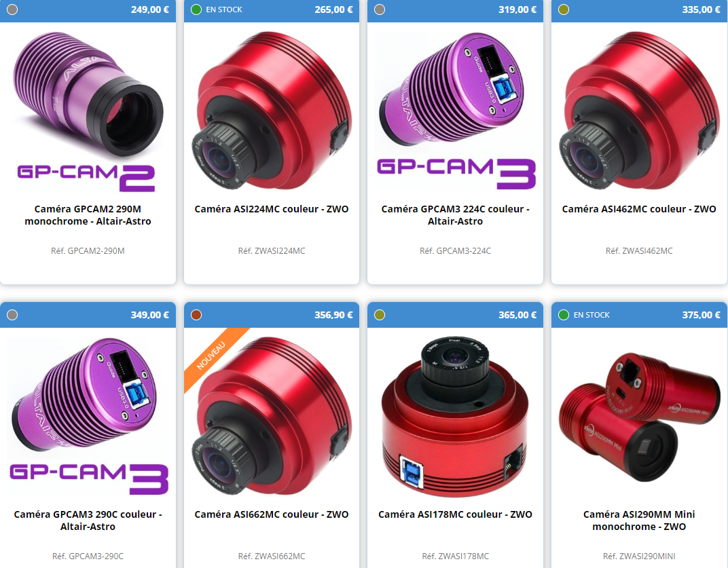
Task: Click grey availability dot on GPCAM3 290C card
Action: pyautogui.click(x=12, y=315)
